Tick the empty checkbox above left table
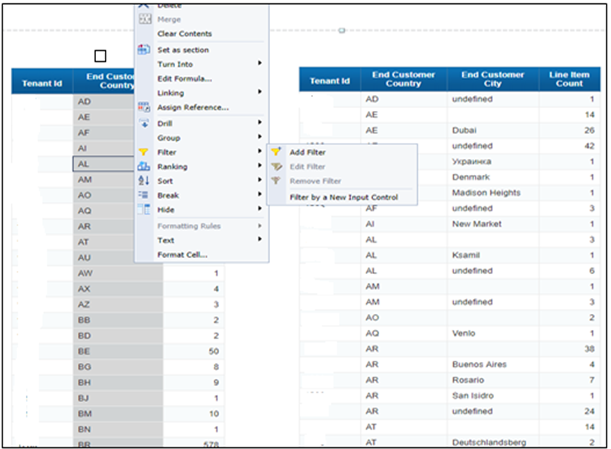 pos(99,57)
